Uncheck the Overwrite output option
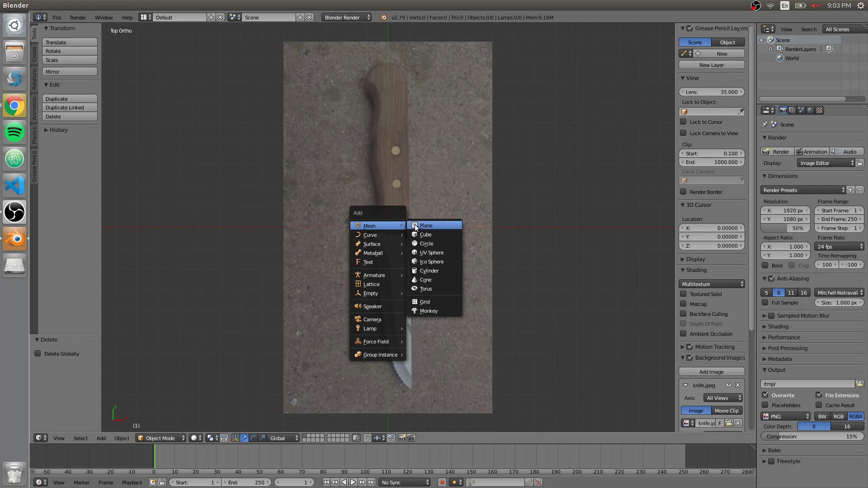This screenshot has width=868, height=488. point(765,395)
